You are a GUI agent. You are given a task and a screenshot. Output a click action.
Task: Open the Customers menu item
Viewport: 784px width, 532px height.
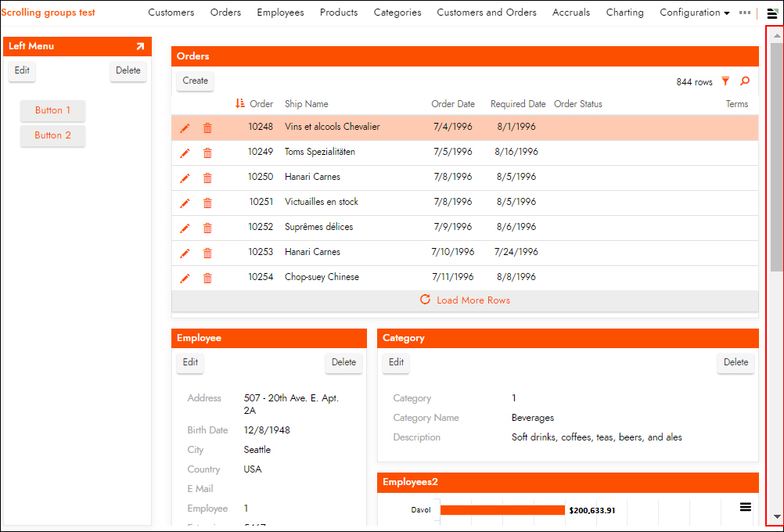pos(171,13)
